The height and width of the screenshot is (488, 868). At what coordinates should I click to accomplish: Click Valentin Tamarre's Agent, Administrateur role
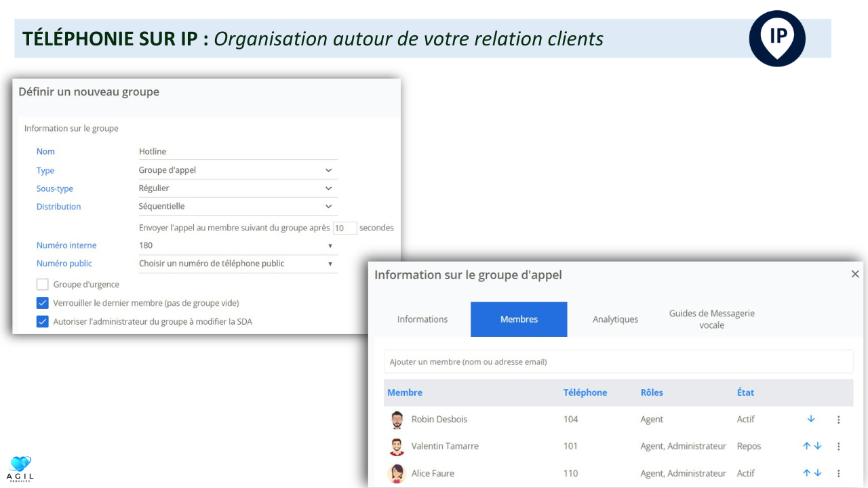pyautogui.click(x=684, y=447)
